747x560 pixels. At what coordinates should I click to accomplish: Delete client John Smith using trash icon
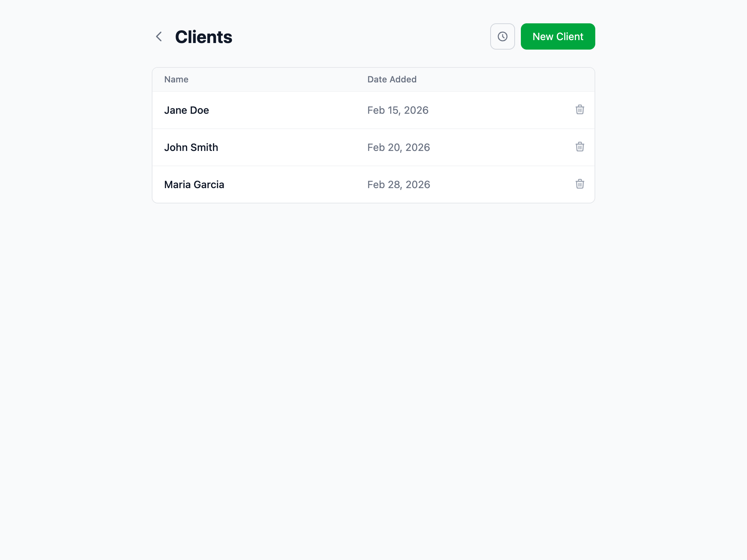[x=580, y=147]
